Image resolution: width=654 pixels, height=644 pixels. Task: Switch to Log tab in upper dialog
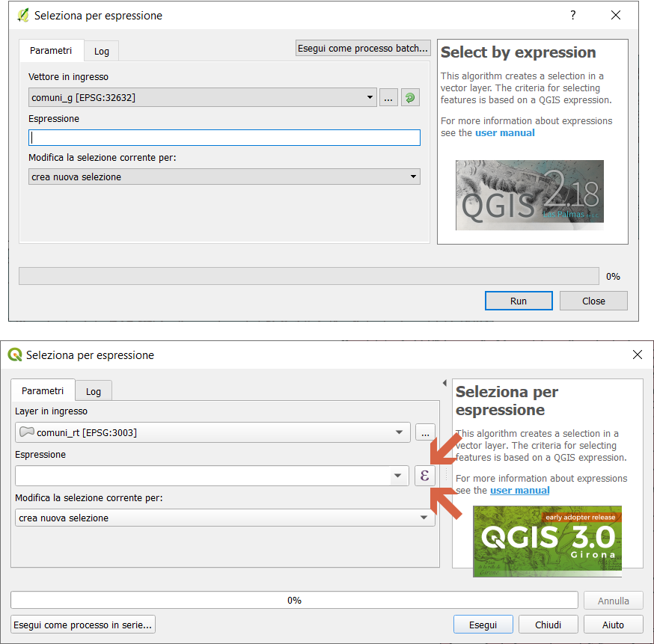(x=101, y=52)
